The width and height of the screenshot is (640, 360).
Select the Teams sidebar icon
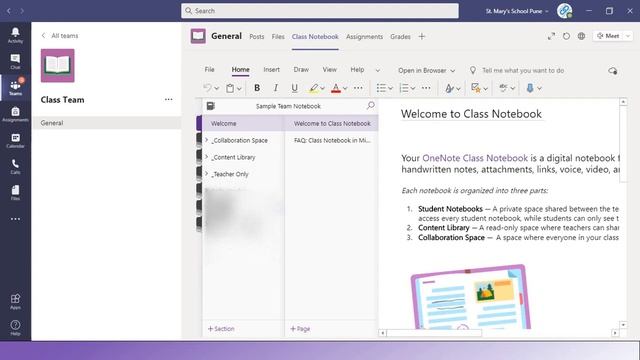(x=15, y=88)
